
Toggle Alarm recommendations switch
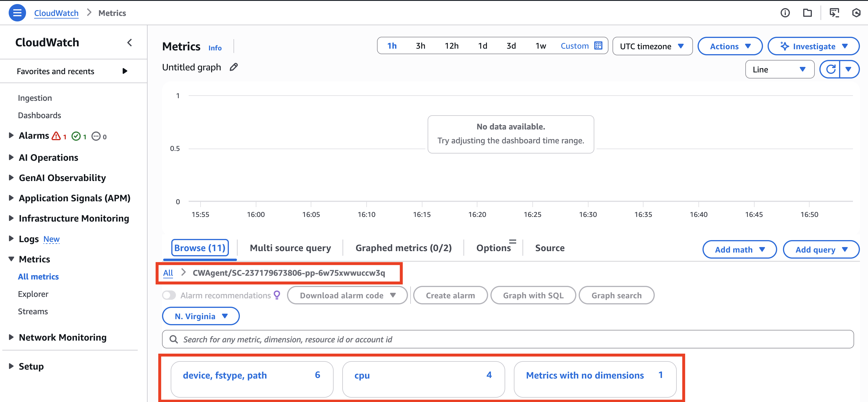(169, 295)
